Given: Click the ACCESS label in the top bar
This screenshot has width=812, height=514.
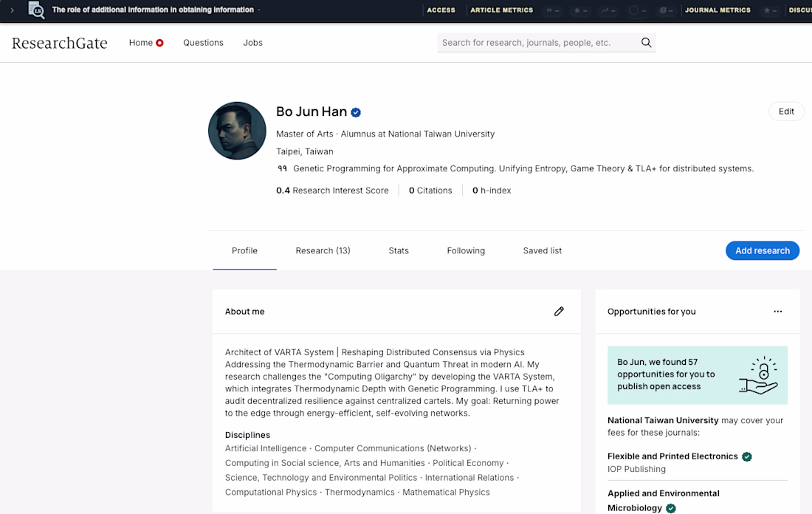Looking at the screenshot, I should 441,10.
